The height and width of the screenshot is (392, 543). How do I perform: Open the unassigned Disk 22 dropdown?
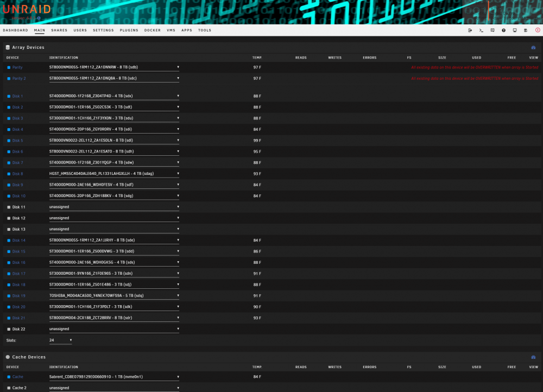click(114, 328)
